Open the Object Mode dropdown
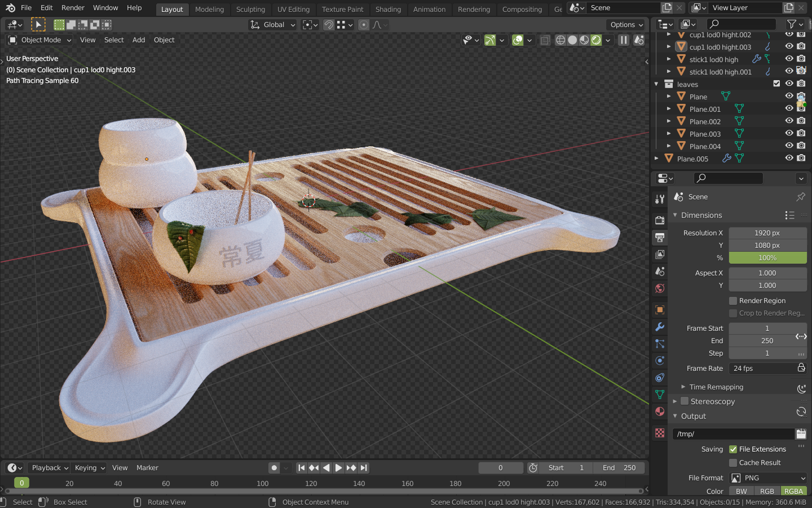This screenshot has width=812, height=508. [x=40, y=40]
